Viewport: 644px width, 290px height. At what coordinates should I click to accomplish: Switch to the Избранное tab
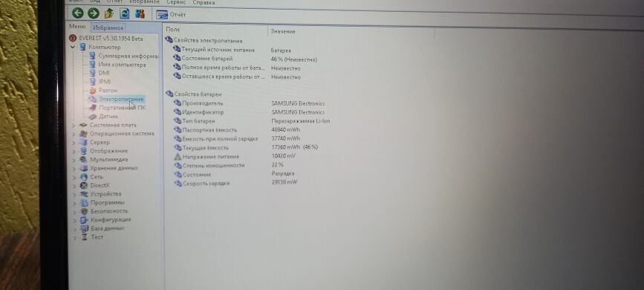pyautogui.click(x=108, y=28)
